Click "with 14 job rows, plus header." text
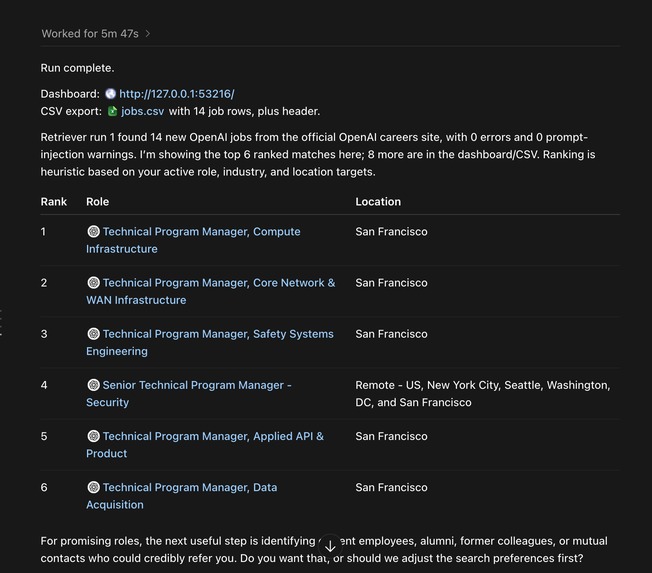The width and height of the screenshot is (652, 573). (244, 111)
